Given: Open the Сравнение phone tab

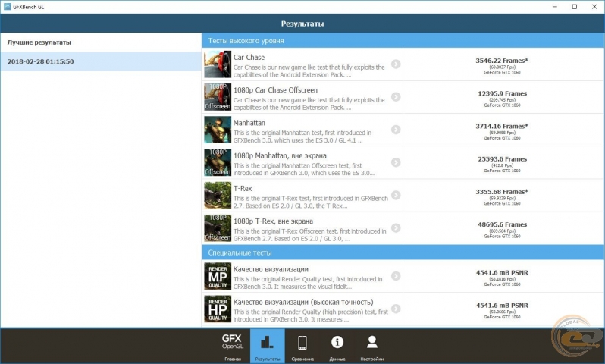Looking at the screenshot, I should pos(302,347).
